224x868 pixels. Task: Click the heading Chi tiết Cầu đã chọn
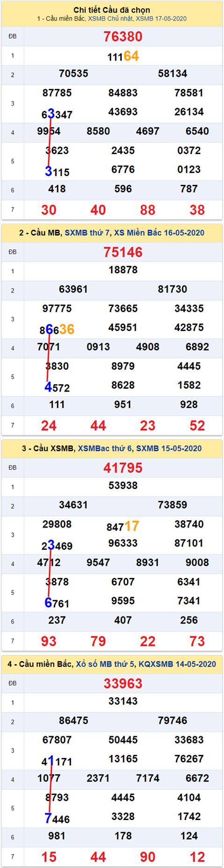(x=112, y=10)
